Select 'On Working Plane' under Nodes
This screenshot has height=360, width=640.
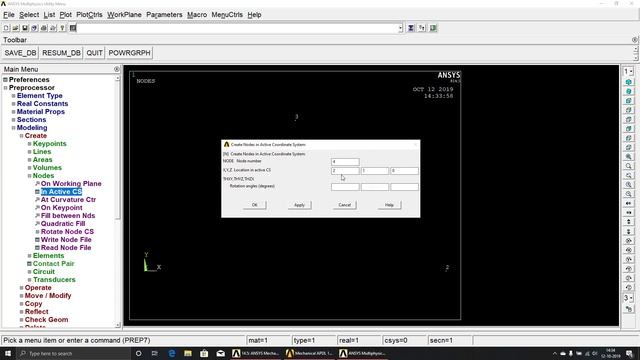pyautogui.click(x=71, y=184)
